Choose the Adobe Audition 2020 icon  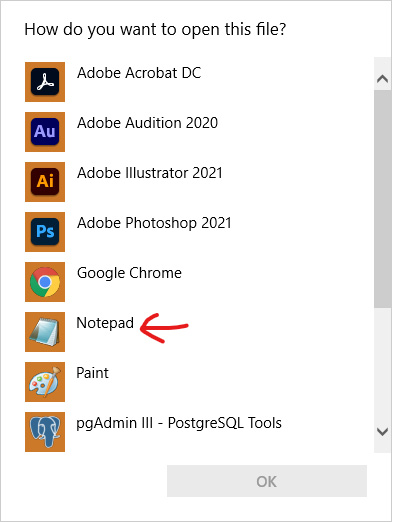click(x=45, y=132)
